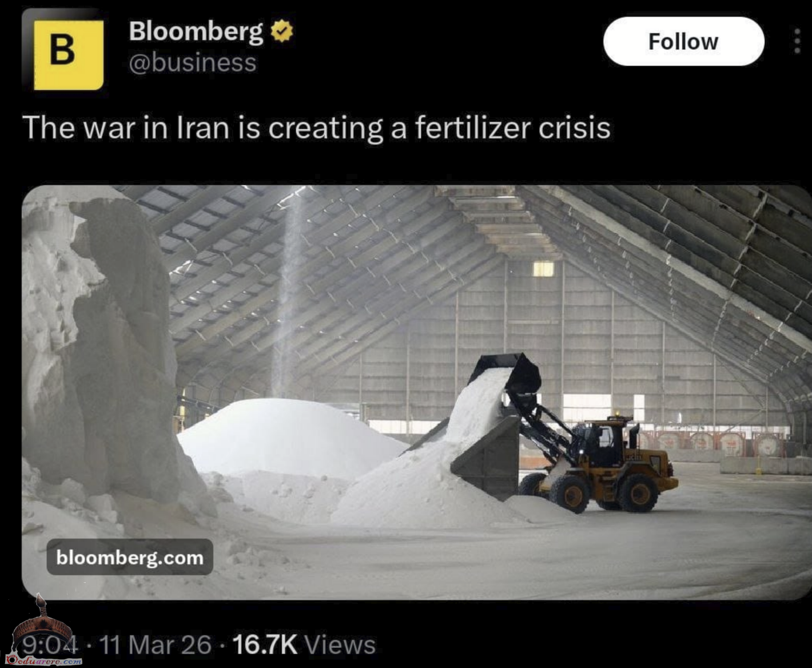Open the fertilizer warehouse article image
Screen dimensions: 812x668
point(416,392)
